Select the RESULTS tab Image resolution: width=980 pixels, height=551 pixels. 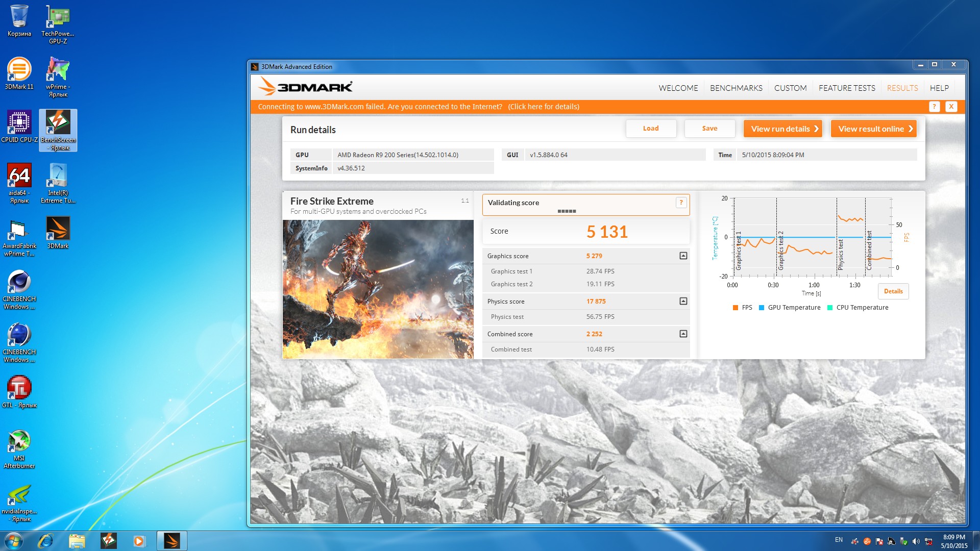pyautogui.click(x=902, y=88)
